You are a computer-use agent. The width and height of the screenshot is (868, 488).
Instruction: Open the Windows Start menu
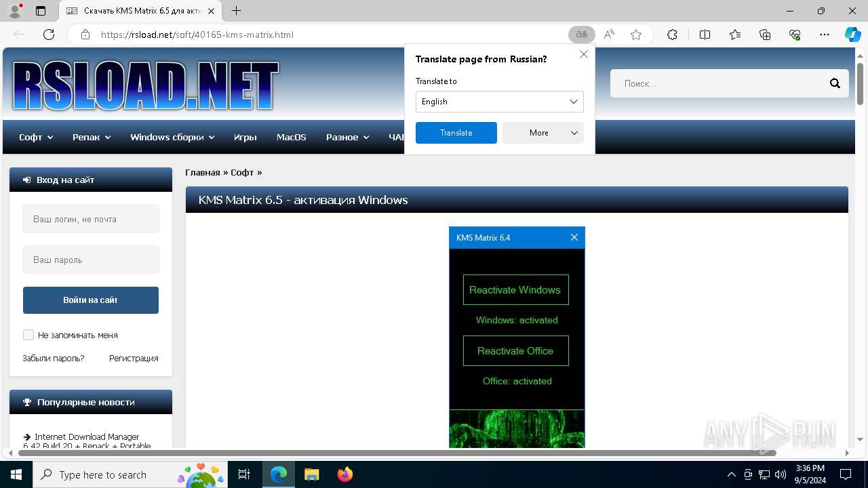point(16,474)
